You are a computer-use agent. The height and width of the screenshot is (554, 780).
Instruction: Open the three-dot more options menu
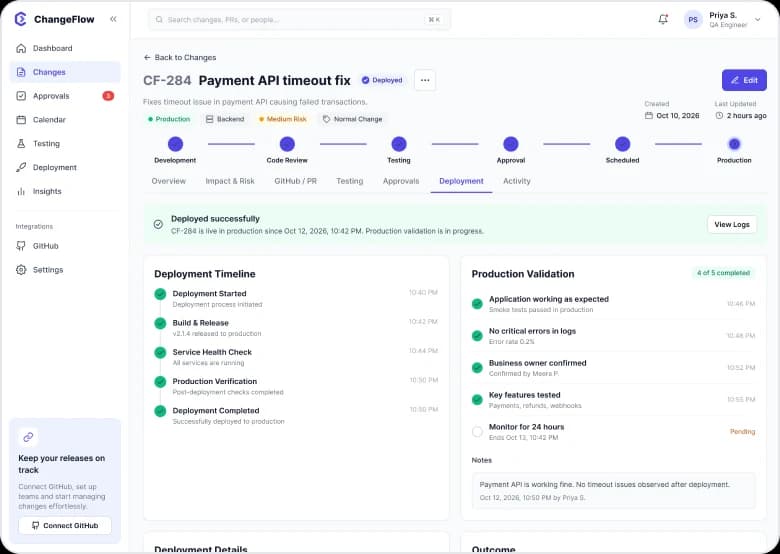pyautogui.click(x=425, y=80)
